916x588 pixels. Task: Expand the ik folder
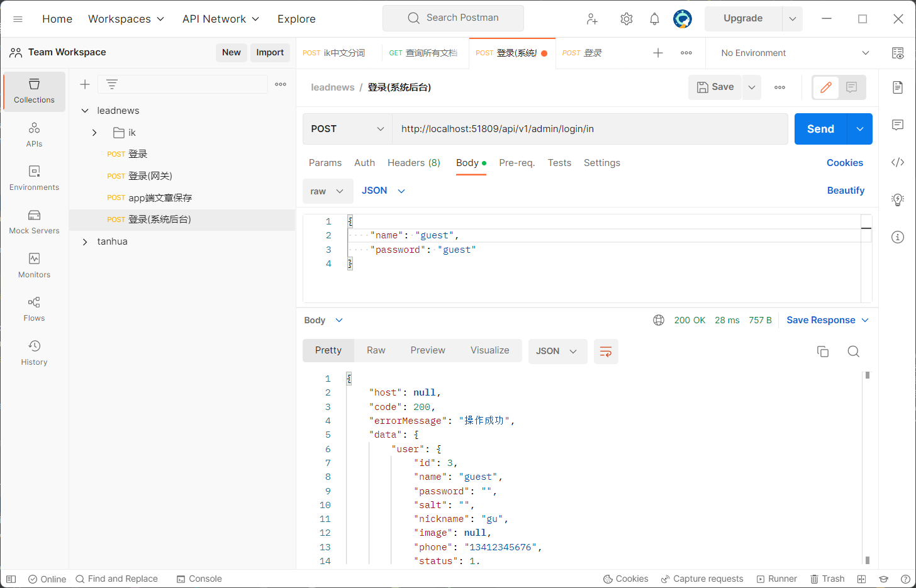[94, 133]
